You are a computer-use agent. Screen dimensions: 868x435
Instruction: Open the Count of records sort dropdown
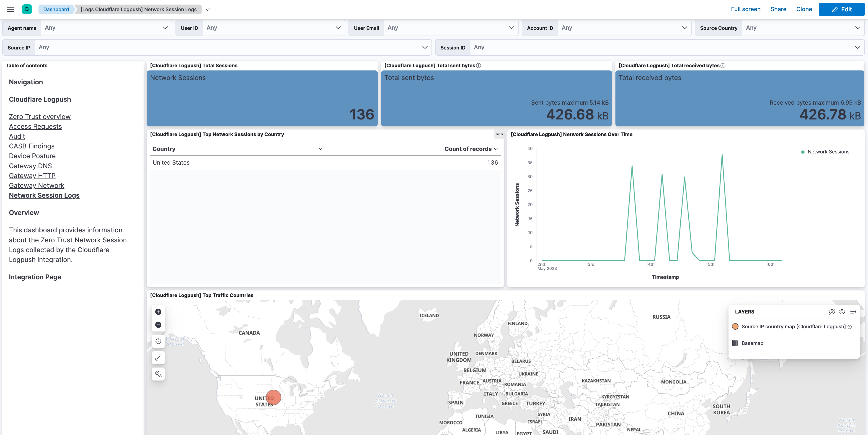point(496,149)
